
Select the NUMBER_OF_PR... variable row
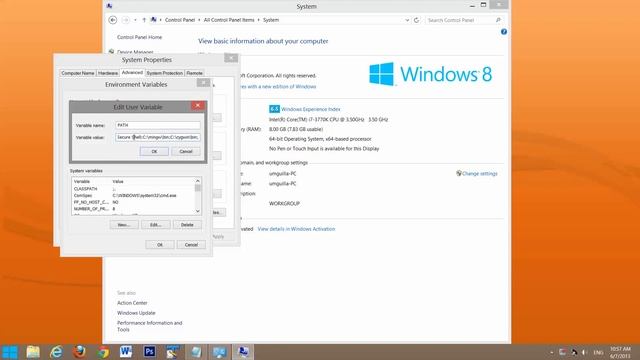133,209
